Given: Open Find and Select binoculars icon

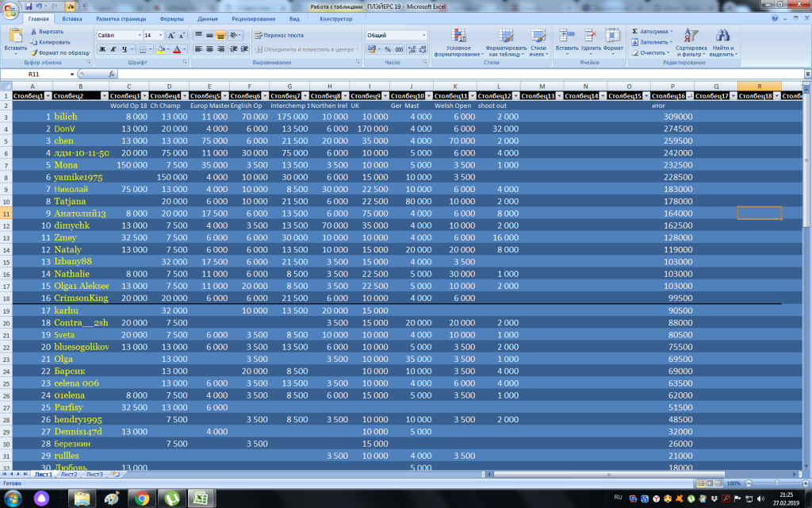Looking at the screenshot, I should (722, 35).
